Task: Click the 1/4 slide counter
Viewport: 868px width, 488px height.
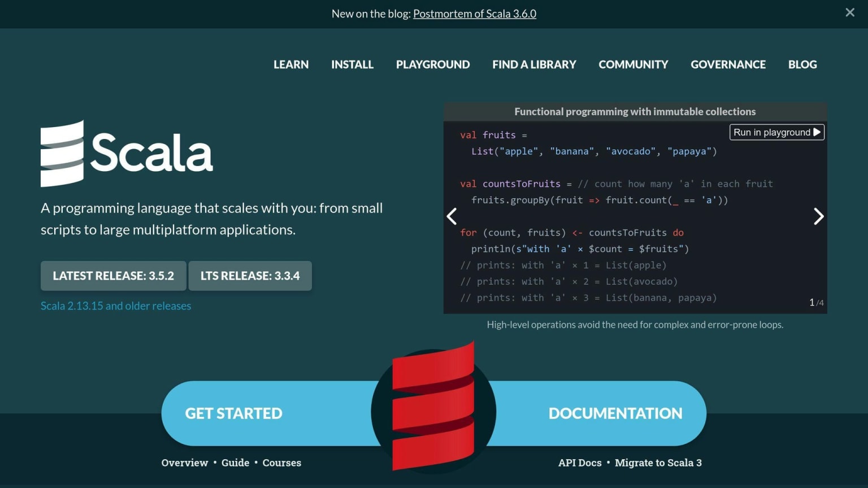Action: click(x=817, y=303)
